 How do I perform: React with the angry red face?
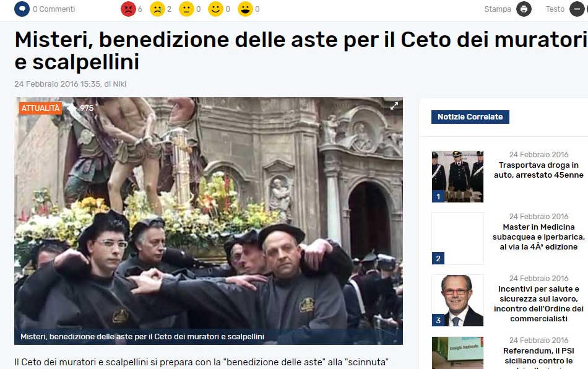(128, 9)
